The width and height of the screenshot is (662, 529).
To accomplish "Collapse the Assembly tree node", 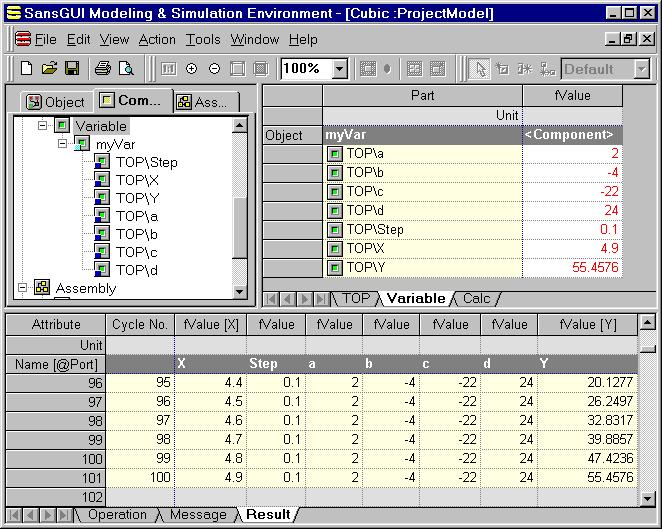I will coord(23,288).
